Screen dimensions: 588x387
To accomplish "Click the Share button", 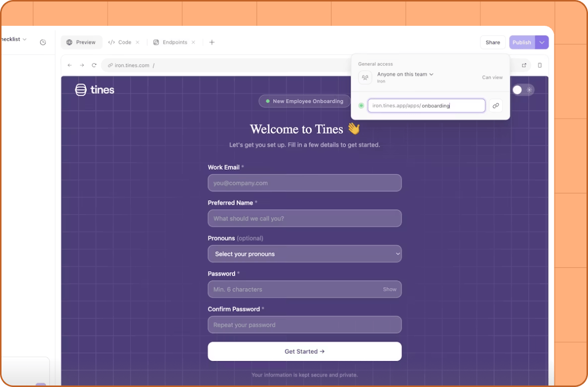I will pyautogui.click(x=493, y=42).
